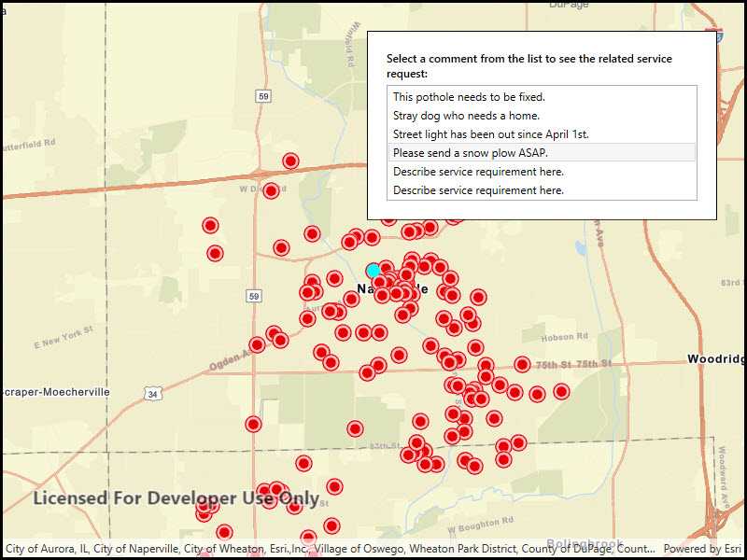Select the last "Describe service requirement here" comment
Image resolution: width=747 pixels, height=560 pixels.
(475, 190)
